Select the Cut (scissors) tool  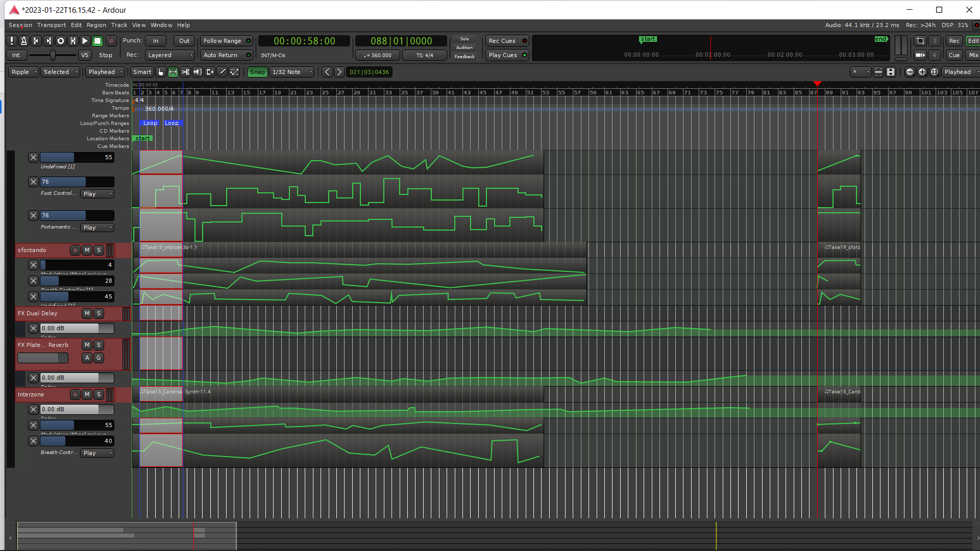click(185, 72)
